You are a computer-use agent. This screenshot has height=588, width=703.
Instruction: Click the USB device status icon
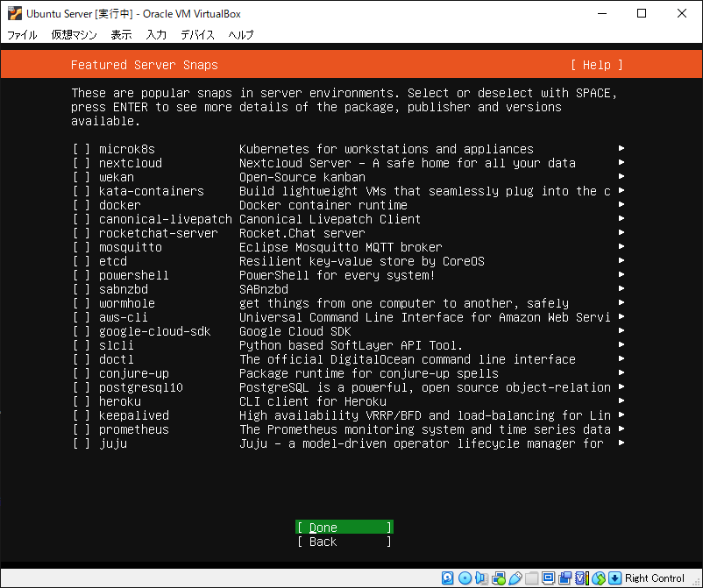(x=515, y=578)
